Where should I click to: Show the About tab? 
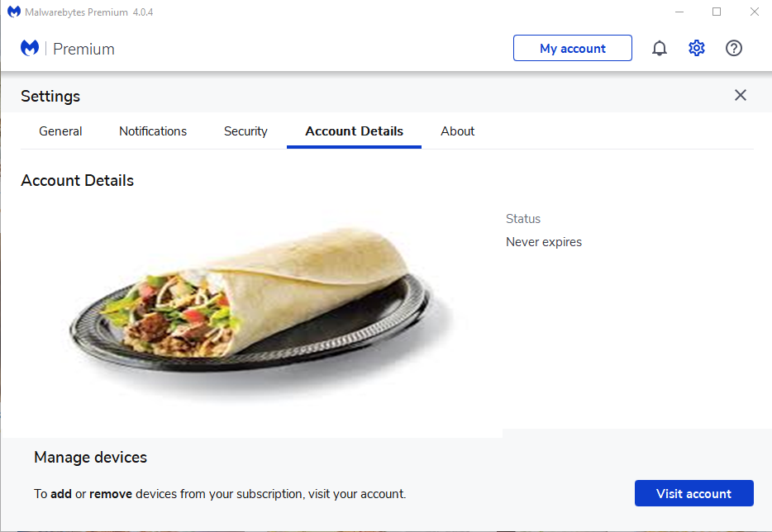458,131
